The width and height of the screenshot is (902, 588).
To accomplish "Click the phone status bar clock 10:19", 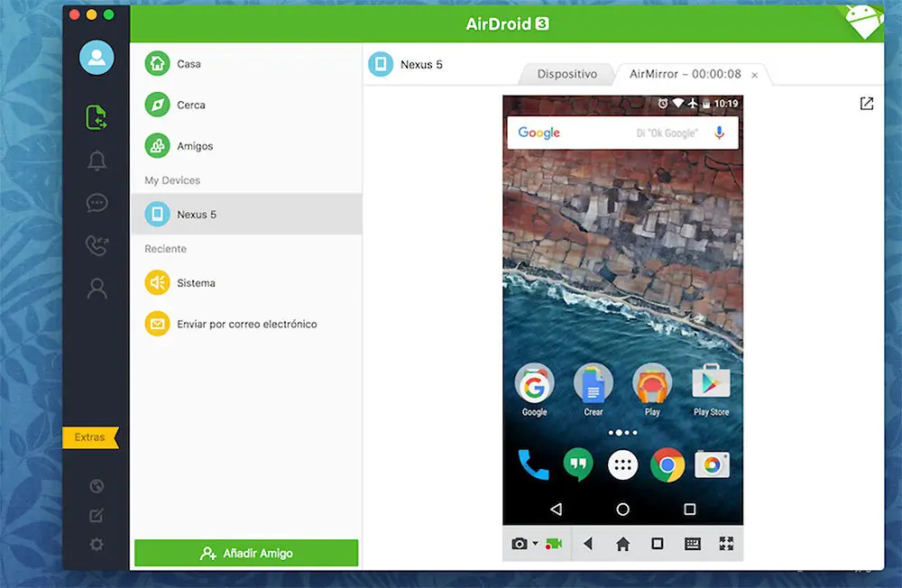I will (x=726, y=104).
